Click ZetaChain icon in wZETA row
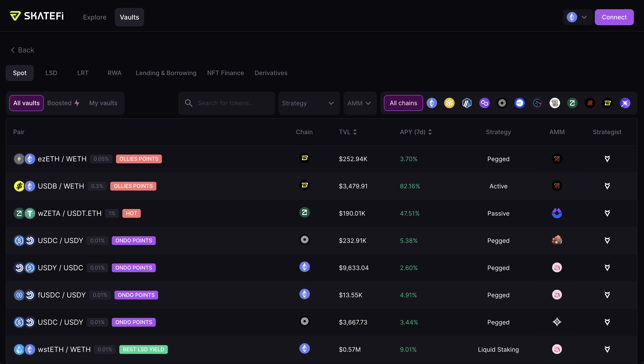The width and height of the screenshot is (644, 364). 304,213
